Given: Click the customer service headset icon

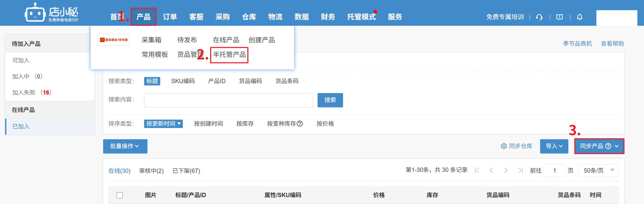Looking at the screenshot, I should (x=539, y=17).
